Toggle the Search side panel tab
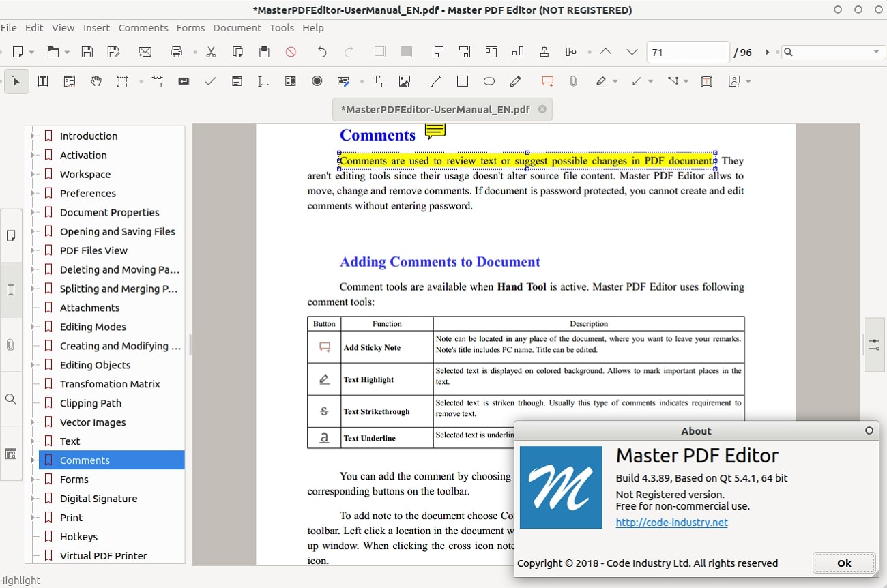 [x=11, y=399]
